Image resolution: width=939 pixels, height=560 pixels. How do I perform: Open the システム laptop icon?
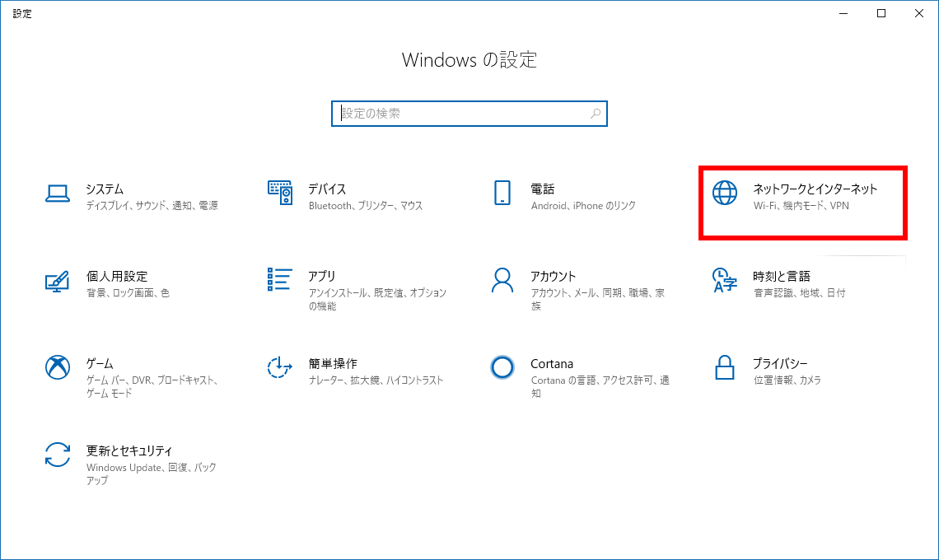click(58, 194)
